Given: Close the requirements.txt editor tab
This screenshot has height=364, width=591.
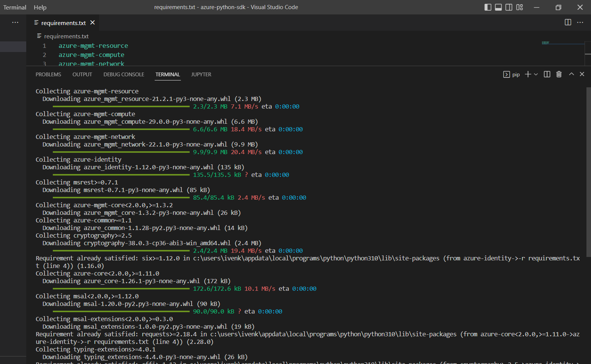Looking at the screenshot, I should tap(92, 23).
